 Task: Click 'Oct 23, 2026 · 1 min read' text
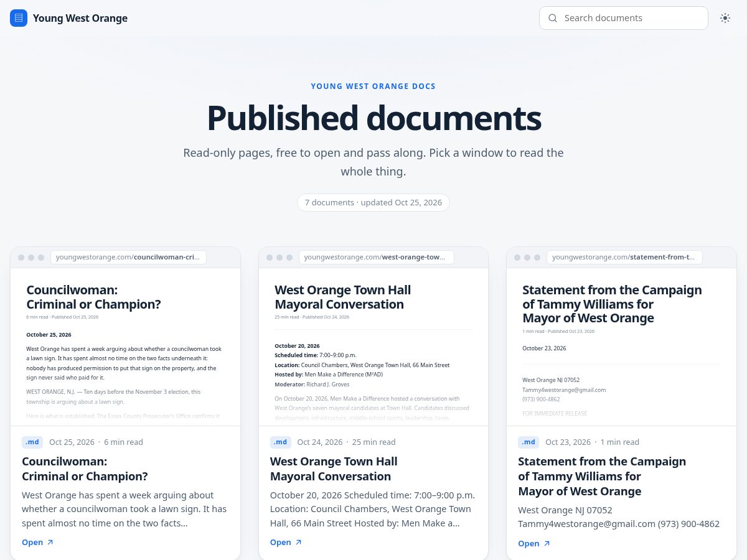[x=592, y=442]
